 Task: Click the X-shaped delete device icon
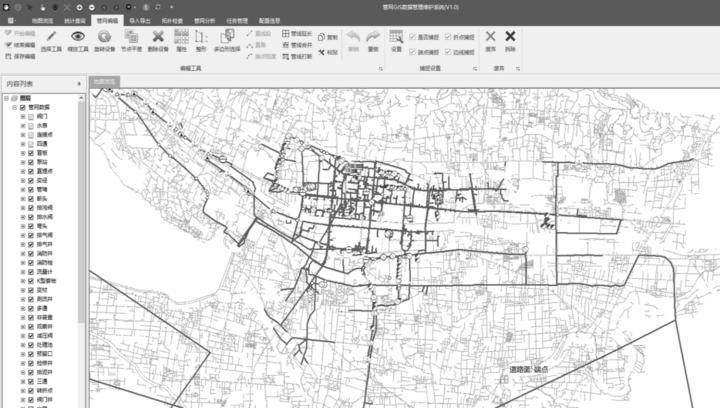click(158, 37)
